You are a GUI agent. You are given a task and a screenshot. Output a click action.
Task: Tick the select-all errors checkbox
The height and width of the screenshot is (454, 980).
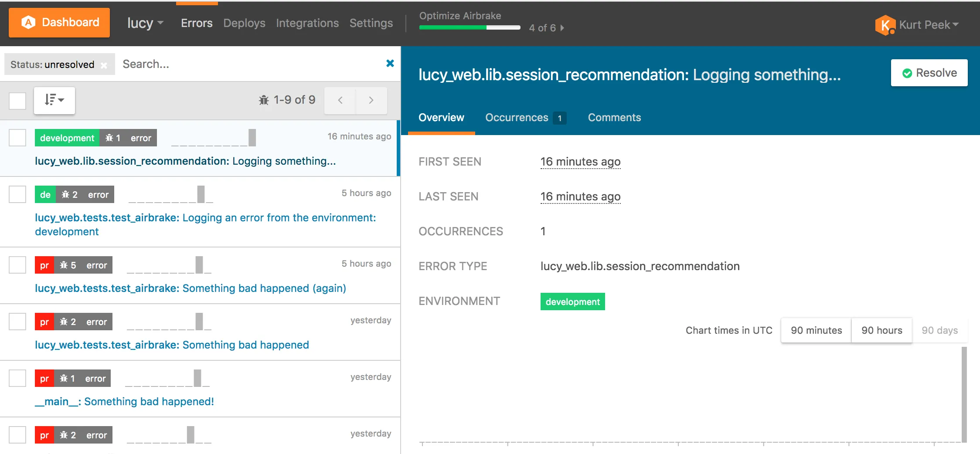tap(17, 101)
